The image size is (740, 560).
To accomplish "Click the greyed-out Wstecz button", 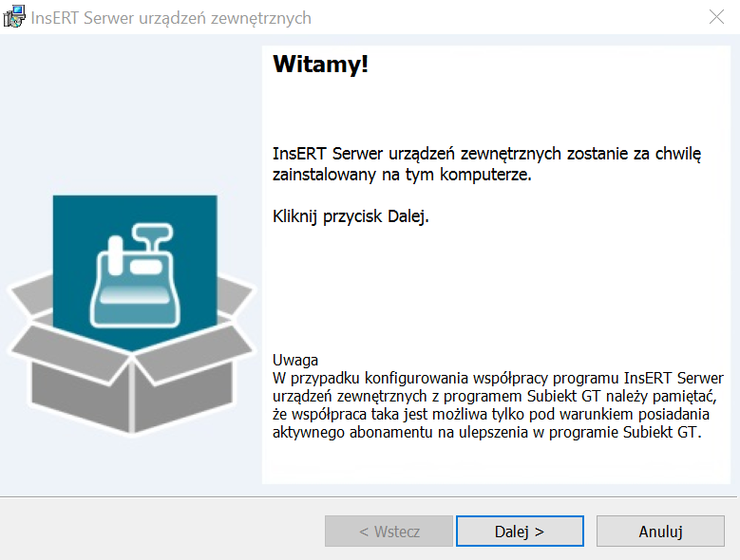I will [x=389, y=532].
